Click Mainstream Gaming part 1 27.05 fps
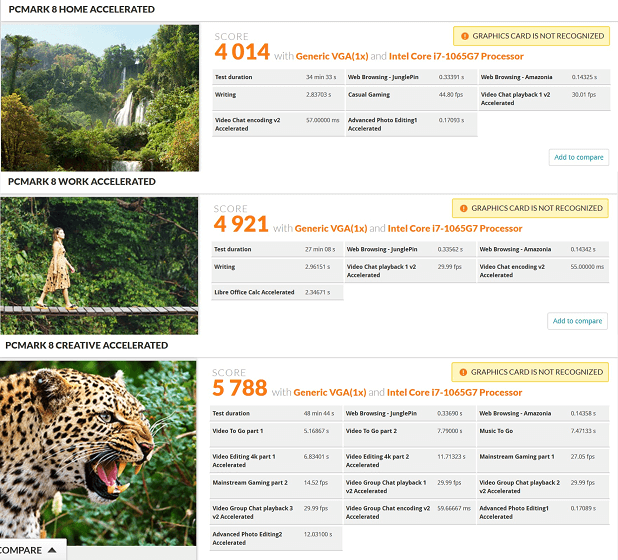The width and height of the screenshot is (618, 560). [x=544, y=461]
